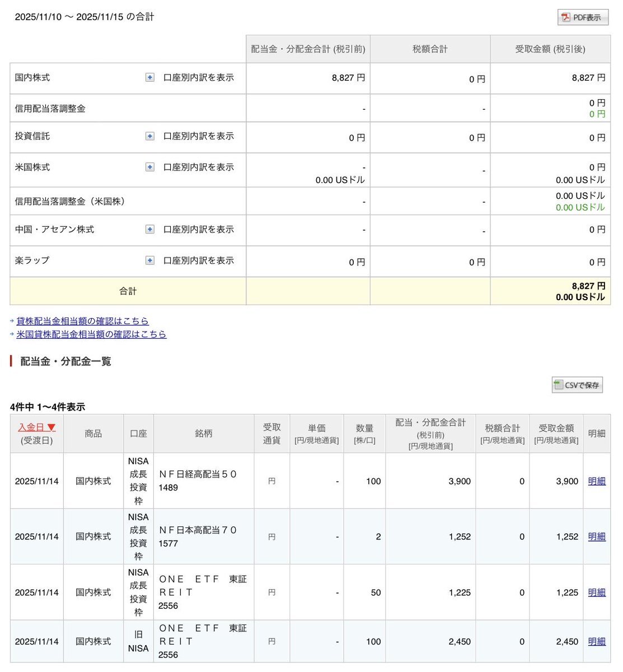Expand 米国株式 account breakdown plus icon
Image resolution: width=623 pixels, height=672 pixels.
coord(149,167)
